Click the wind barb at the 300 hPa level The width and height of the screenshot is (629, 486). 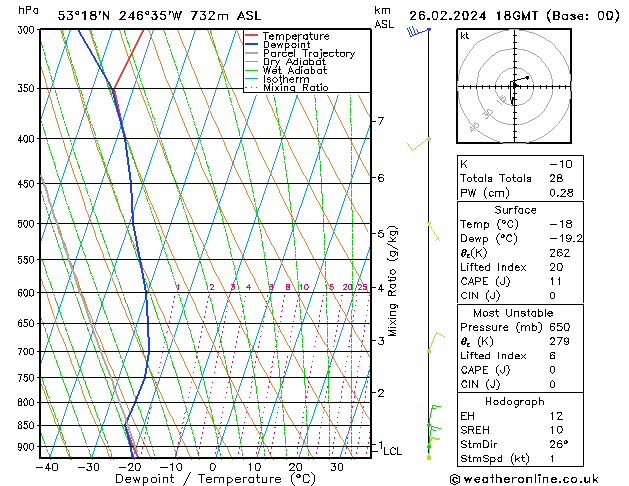(419, 31)
